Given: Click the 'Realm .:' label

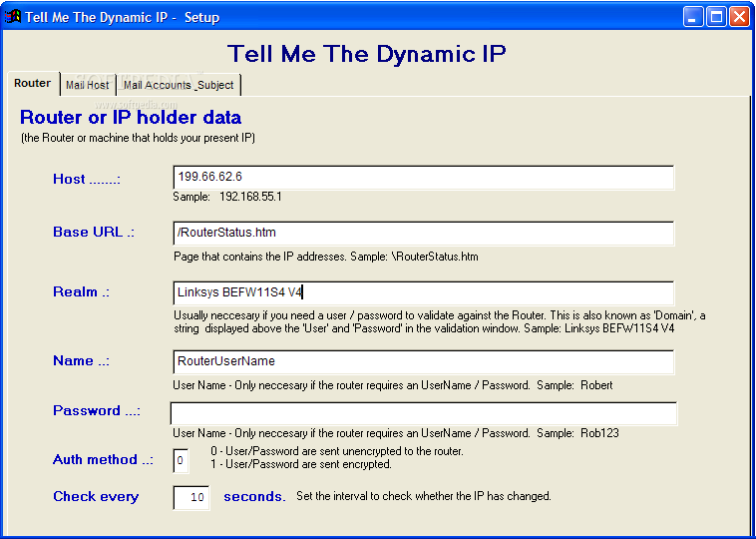Looking at the screenshot, I should (82, 291).
